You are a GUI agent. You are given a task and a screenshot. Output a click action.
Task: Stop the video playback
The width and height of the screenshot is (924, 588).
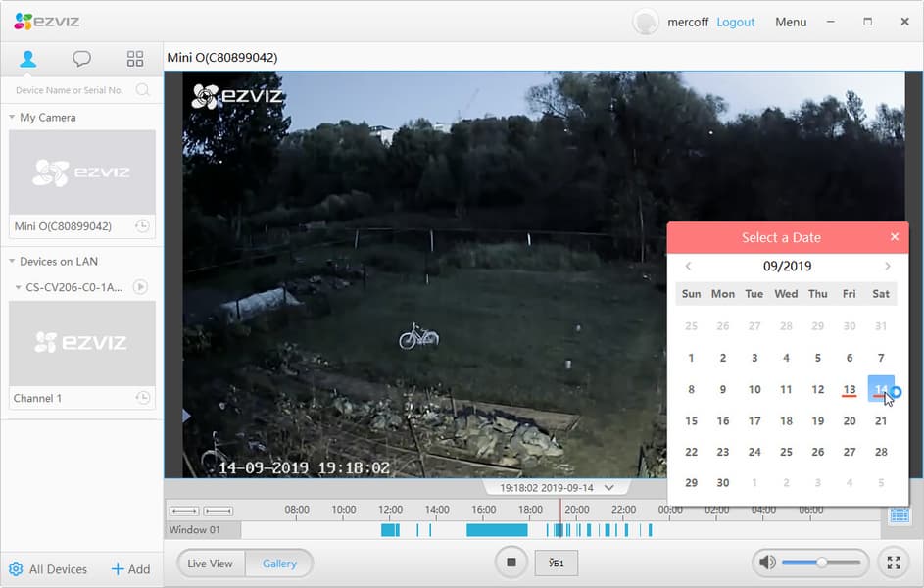coord(511,563)
